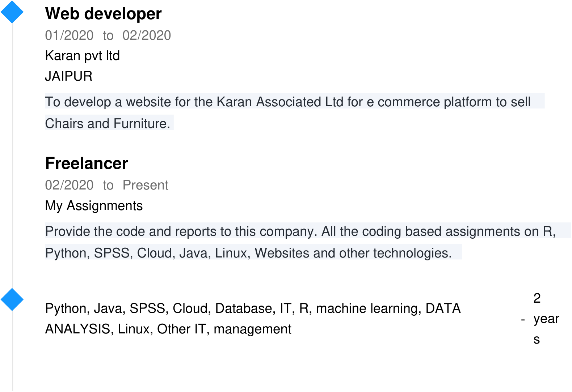
Task: Click the top blue diamond timeline marker
Action: pos(12,12)
